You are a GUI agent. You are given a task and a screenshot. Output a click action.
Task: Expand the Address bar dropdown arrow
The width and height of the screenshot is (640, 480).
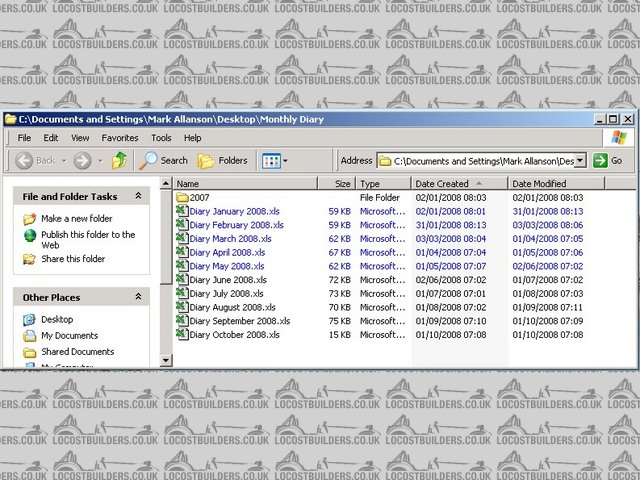[x=580, y=160]
